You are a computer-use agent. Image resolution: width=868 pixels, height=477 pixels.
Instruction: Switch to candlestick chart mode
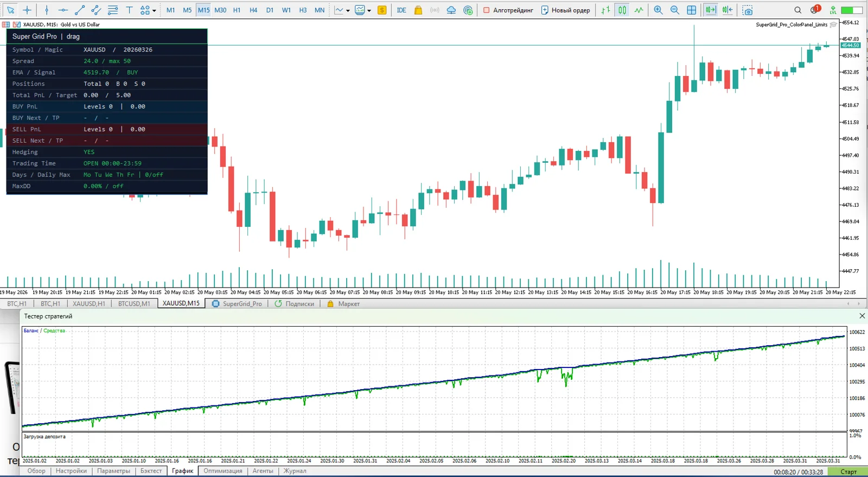point(622,10)
